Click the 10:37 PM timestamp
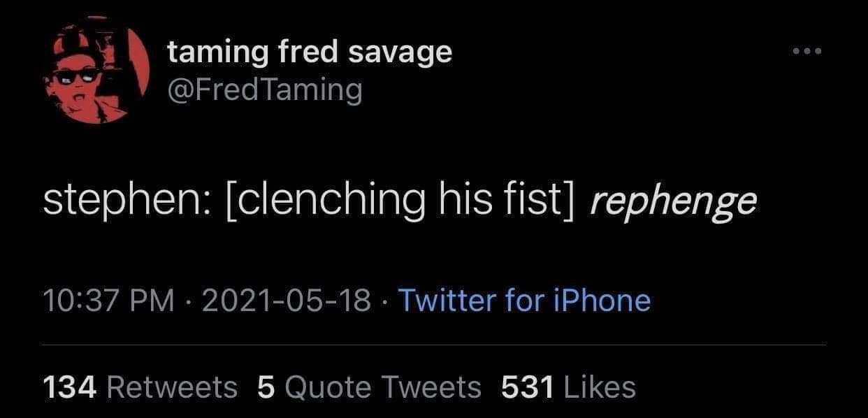The width and height of the screenshot is (868, 418). 108,301
